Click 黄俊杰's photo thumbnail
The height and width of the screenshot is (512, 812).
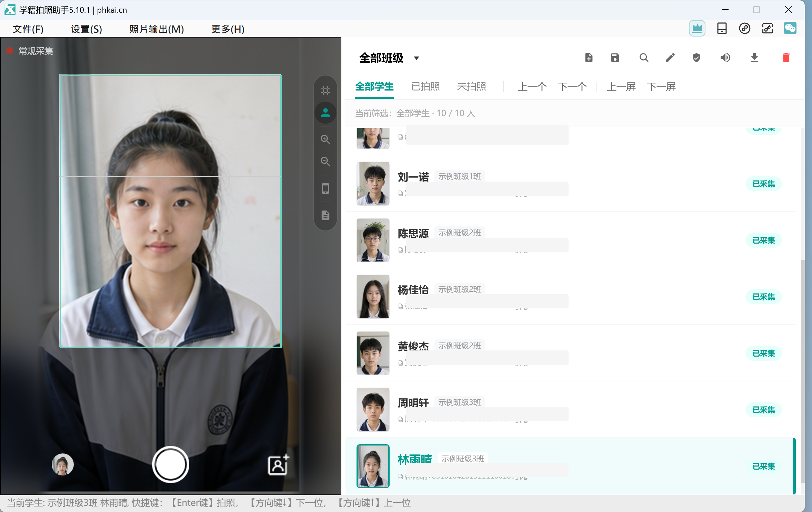coord(373,353)
